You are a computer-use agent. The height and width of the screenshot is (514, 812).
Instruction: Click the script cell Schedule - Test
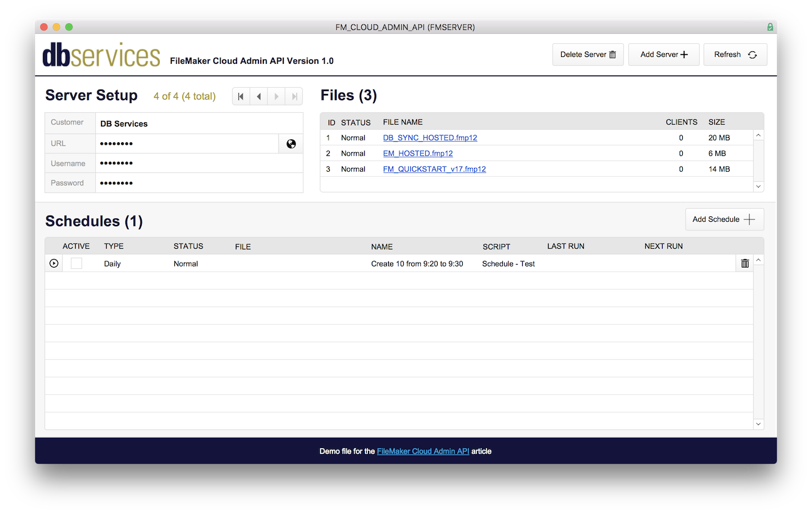coord(509,264)
